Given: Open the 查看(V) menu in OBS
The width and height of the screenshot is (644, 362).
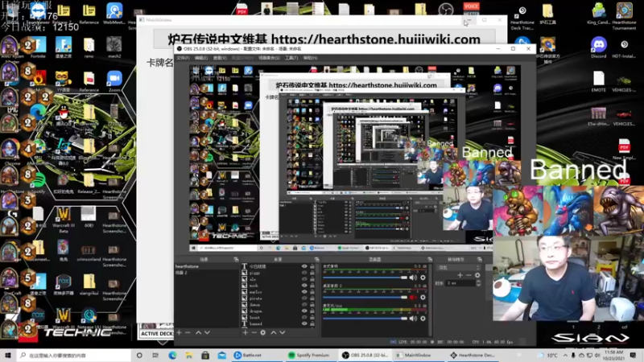Looking at the screenshot, I should (220, 58).
